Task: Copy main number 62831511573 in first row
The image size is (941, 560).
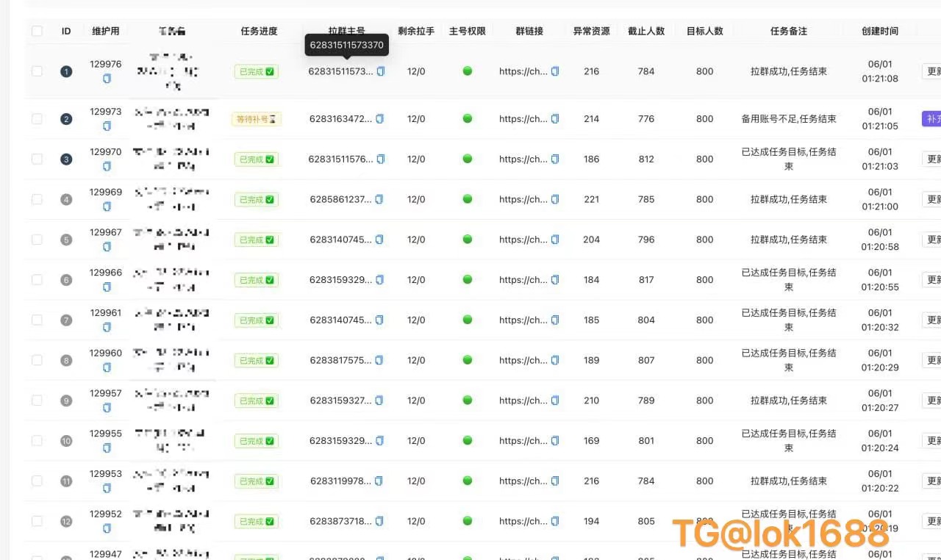Action: tap(381, 71)
